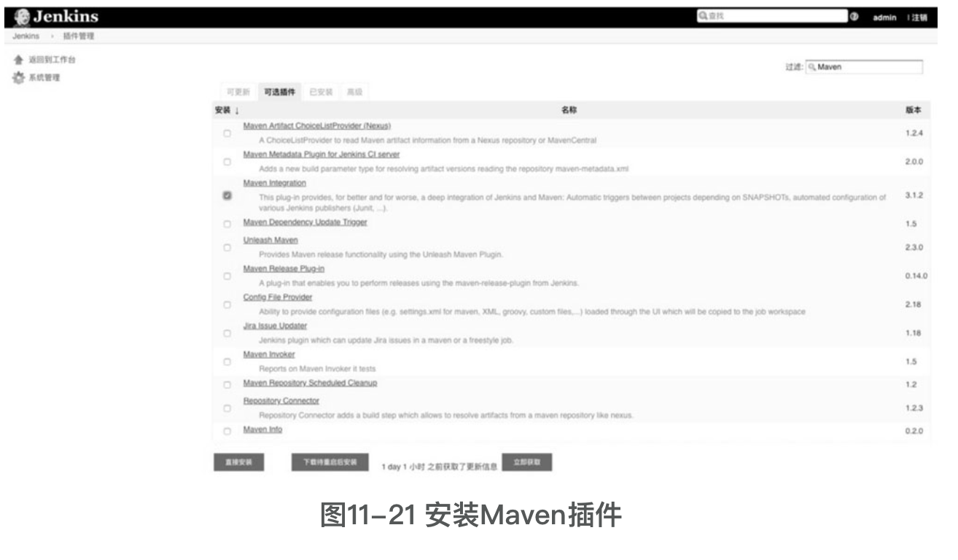Click the Jenkins butler logo icon
958x560 pixels.
pyautogui.click(x=22, y=17)
